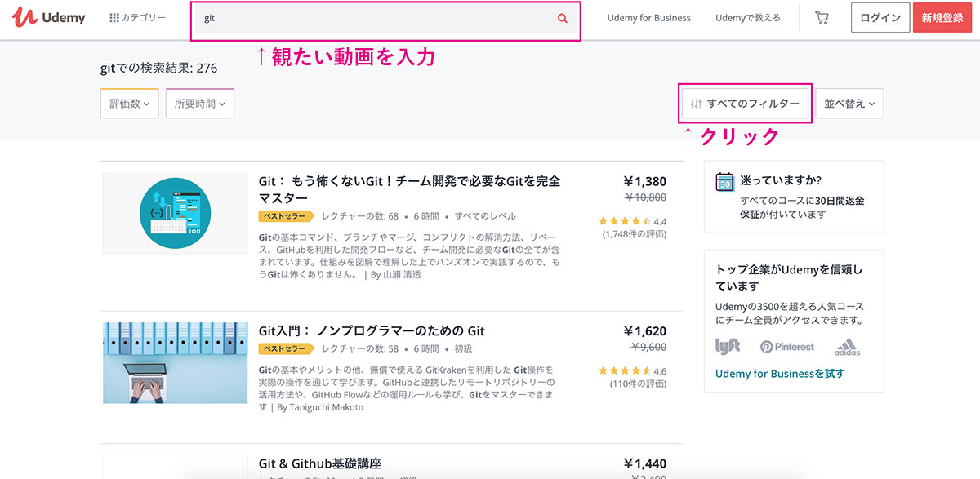Viewport: 980px width, 479px height.
Task: Click レクチャーの数: 68 text
Action: click(x=360, y=216)
